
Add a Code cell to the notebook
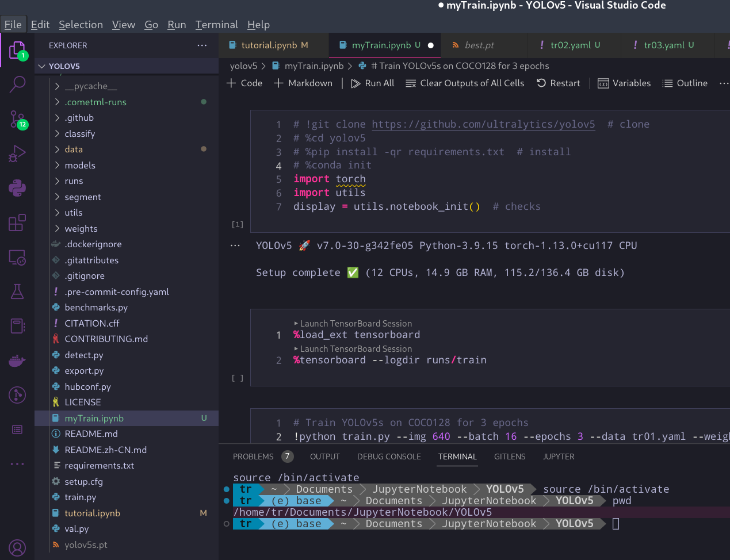coord(244,83)
